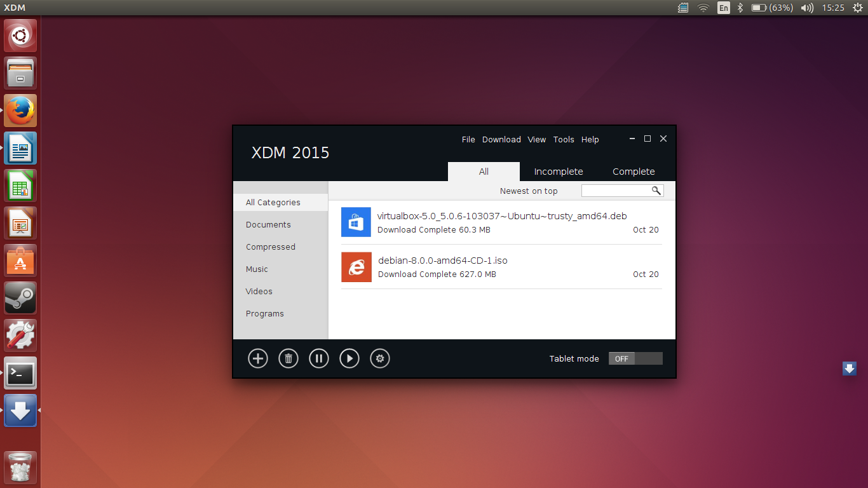Resume download with the play icon
The height and width of the screenshot is (488, 868).
pyautogui.click(x=349, y=358)
